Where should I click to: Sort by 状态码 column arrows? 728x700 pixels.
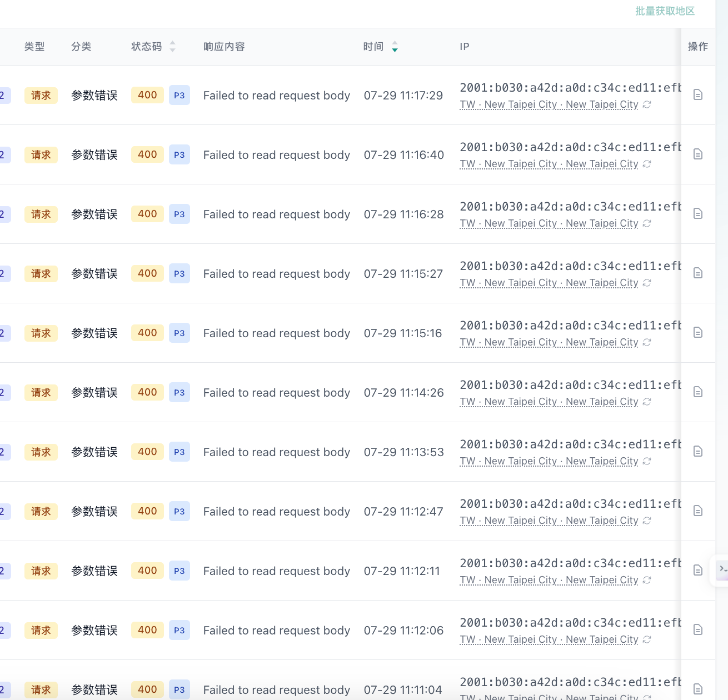173,47
